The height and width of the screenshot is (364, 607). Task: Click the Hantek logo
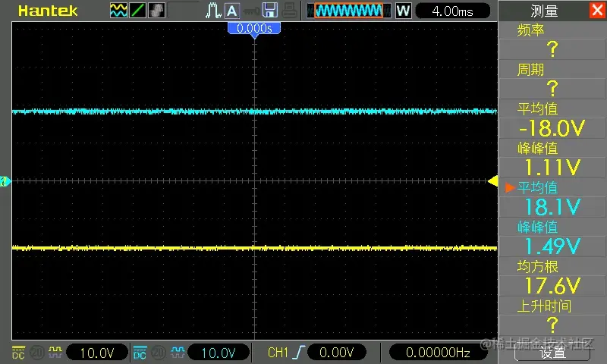pos(48,11)
